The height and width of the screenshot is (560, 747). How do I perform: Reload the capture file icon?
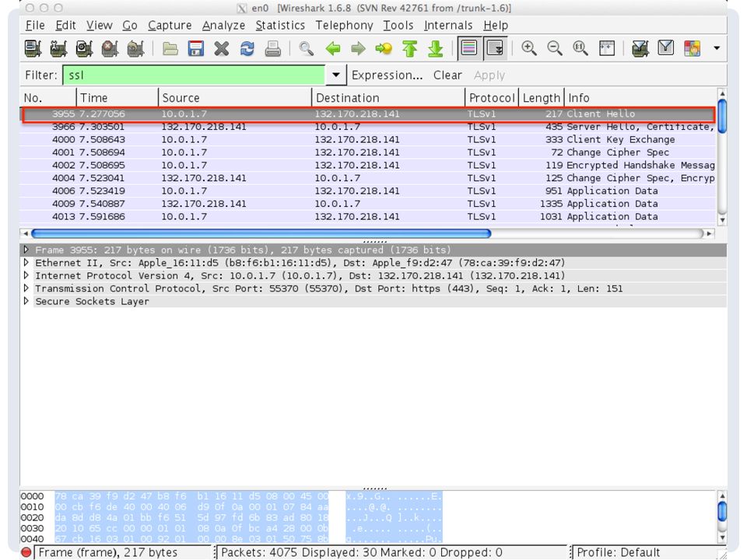click(247, 48)
